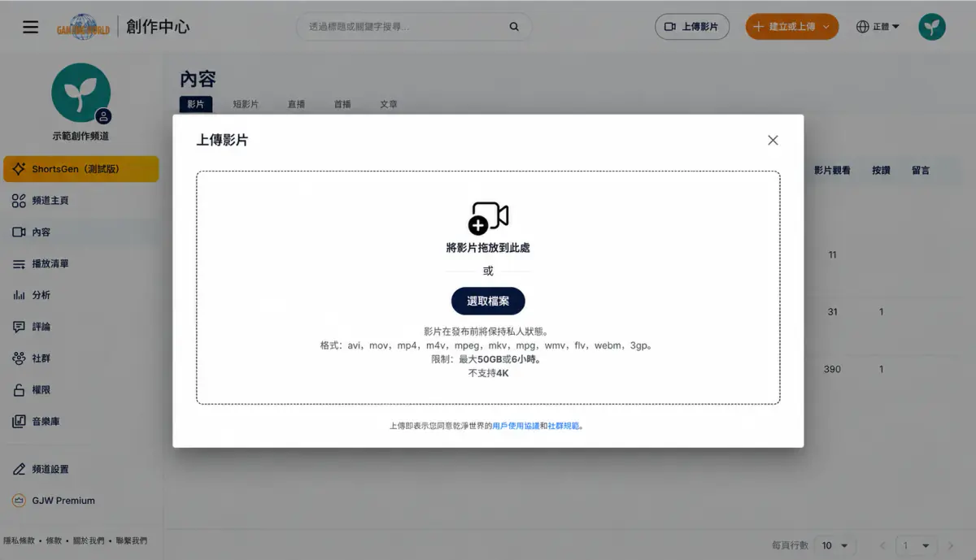Open 頻道主頁 in the sidebar

click(x=81, y=201)
